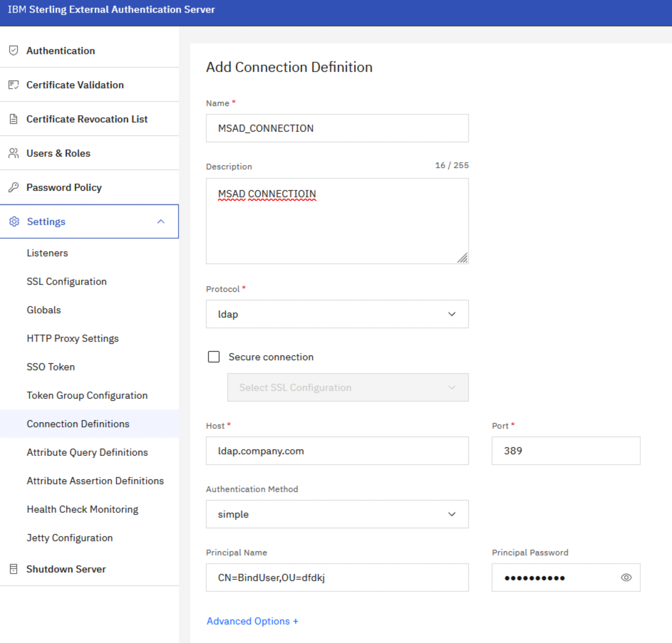Go to HTTP Proxy Settings
Screen dimensions: 672x643
[x=89, y=338]
